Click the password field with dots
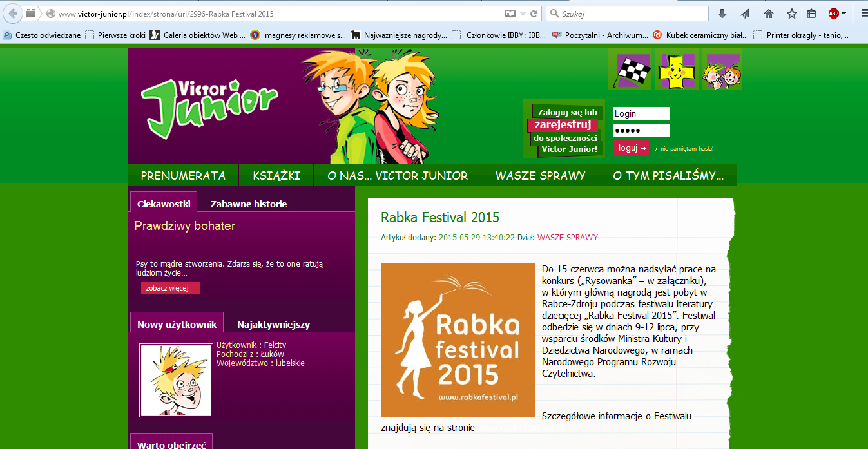This screenshot has width=868, height=449. (641, 130)
